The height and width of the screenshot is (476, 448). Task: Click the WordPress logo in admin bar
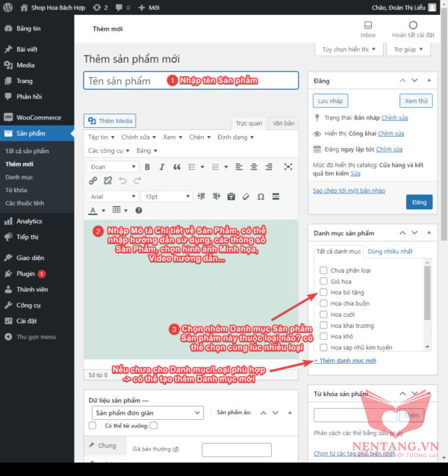coord(9,7)
